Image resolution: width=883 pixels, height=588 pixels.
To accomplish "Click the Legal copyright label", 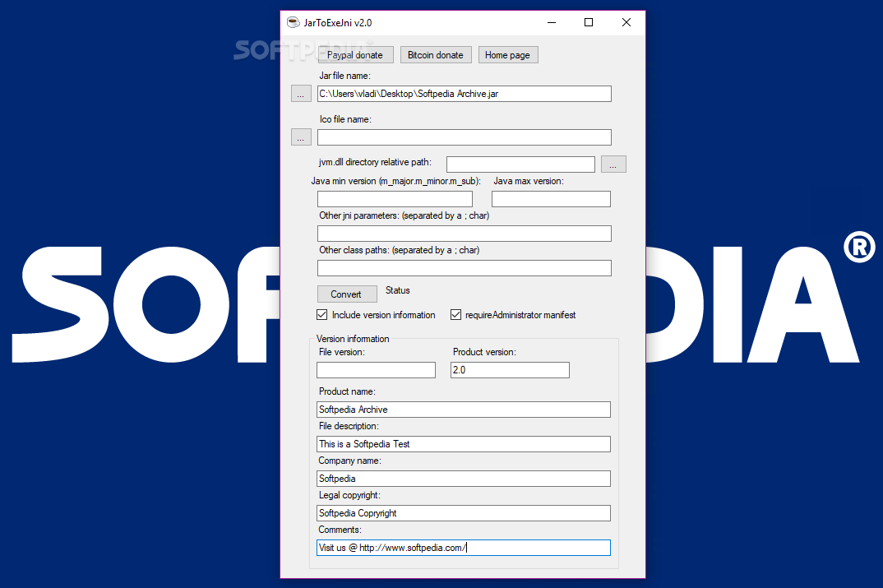I will 349,495.
